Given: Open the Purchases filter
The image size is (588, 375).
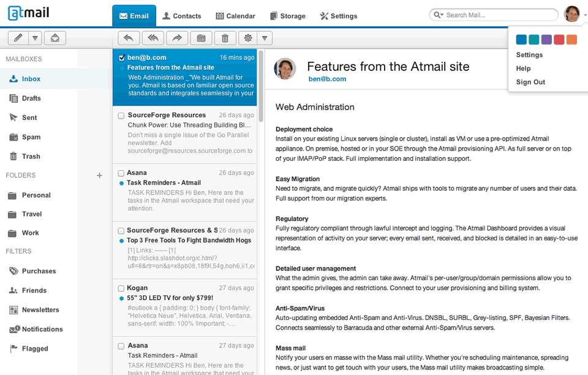Looking at the screenshot, I should click(x=39, y=271).
